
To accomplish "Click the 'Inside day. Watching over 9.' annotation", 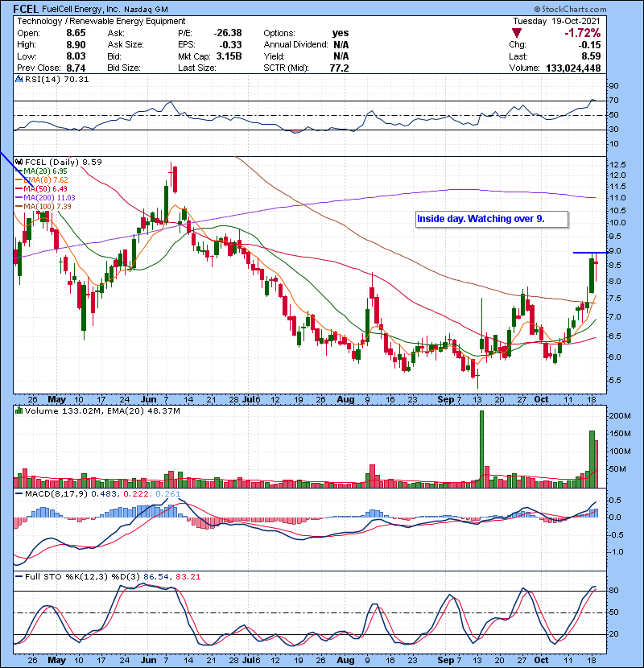I will click(492, 219).
